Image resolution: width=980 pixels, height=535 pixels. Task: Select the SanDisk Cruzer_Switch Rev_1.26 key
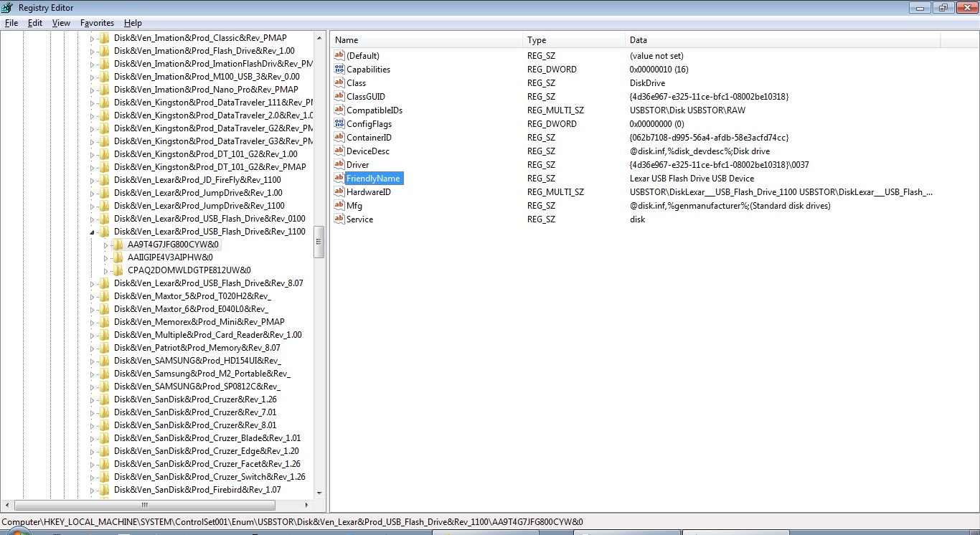coord(209,477)
